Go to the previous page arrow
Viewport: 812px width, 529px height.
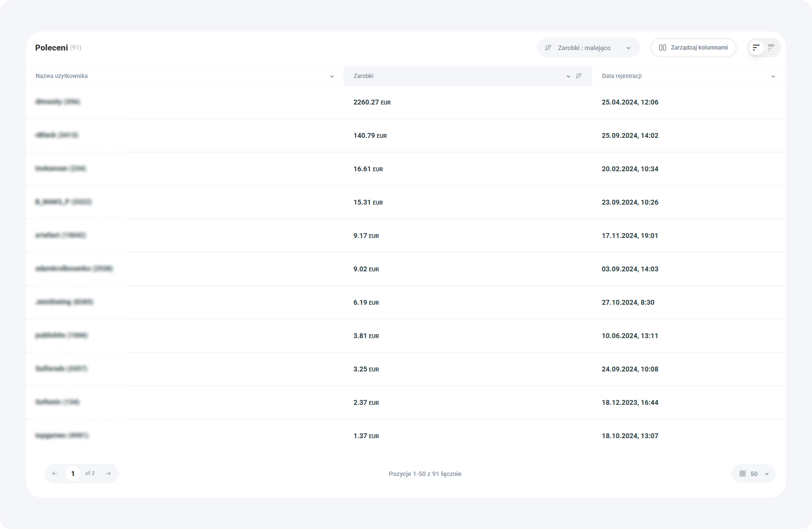coord(55,474)
